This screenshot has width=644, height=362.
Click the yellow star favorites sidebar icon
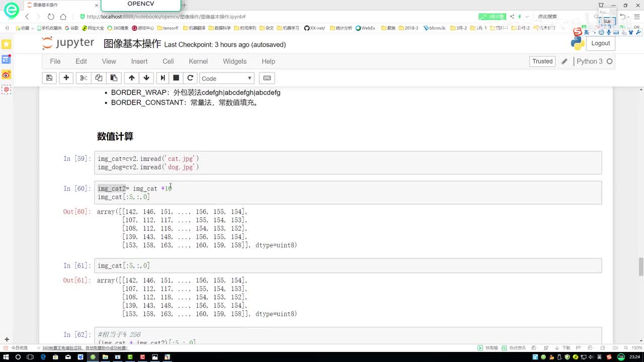coord(6,45)
